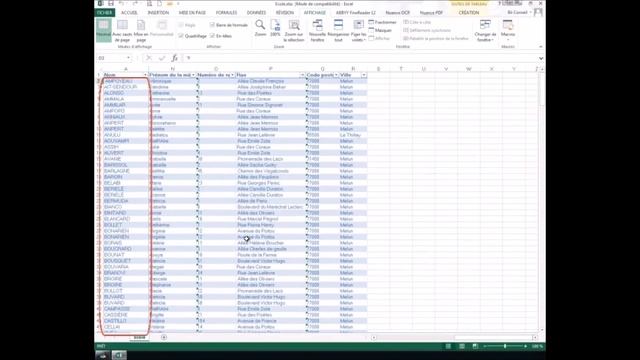This screenshot has width=640, height=360.
Task: Collapse the ribbon with the arrow
Action: click(x=541, y=47)
